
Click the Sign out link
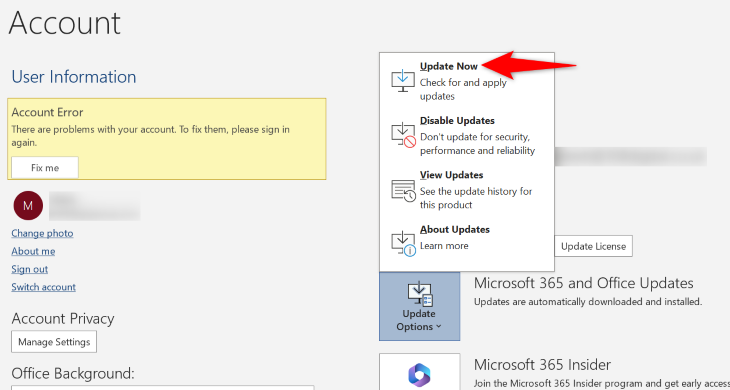tap(30, 269)
